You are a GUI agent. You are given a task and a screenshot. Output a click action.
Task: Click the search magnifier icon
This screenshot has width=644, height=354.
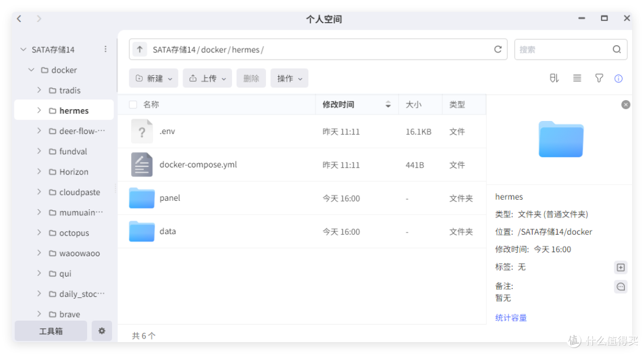[617, 49]
